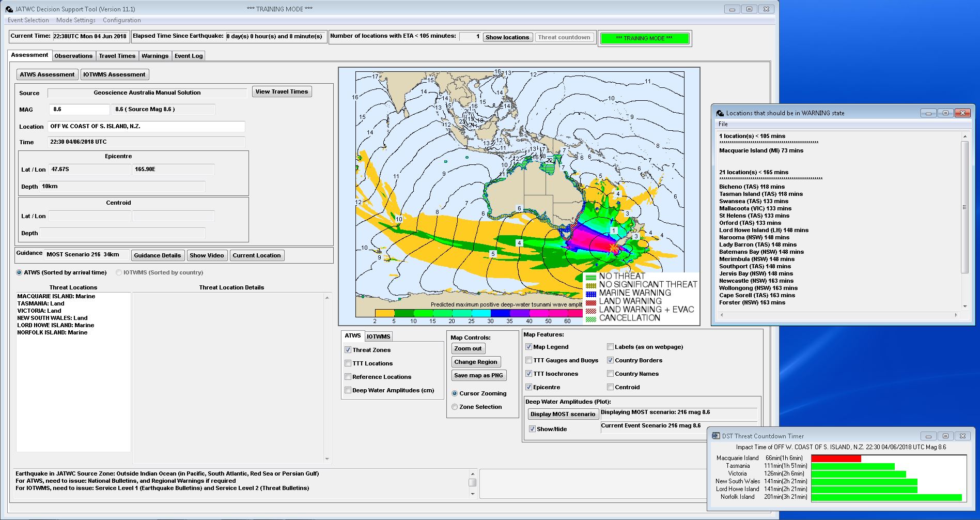Save the map as PNG
The image size is (980, 520).
(x=478, y=375)
